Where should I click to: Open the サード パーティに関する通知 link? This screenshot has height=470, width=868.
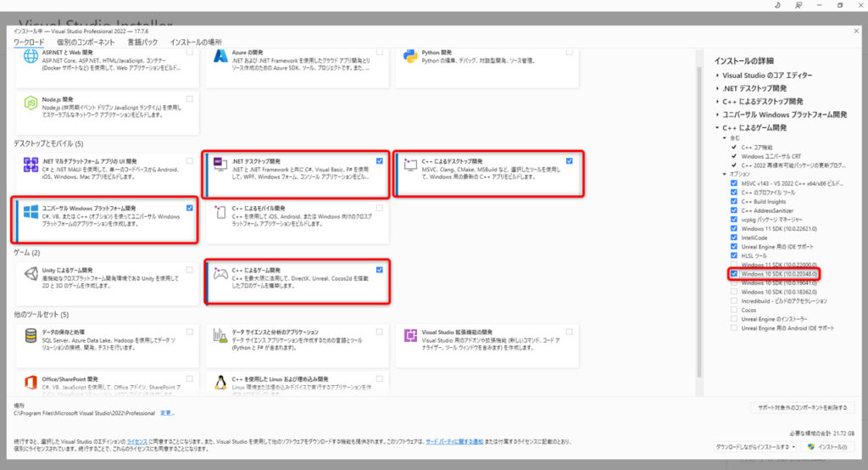coord(454,442)
